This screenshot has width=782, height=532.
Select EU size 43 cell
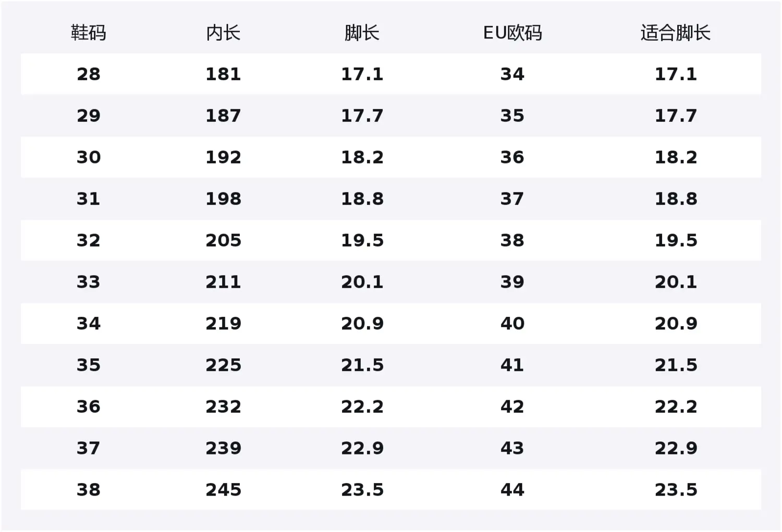(512, 448)
